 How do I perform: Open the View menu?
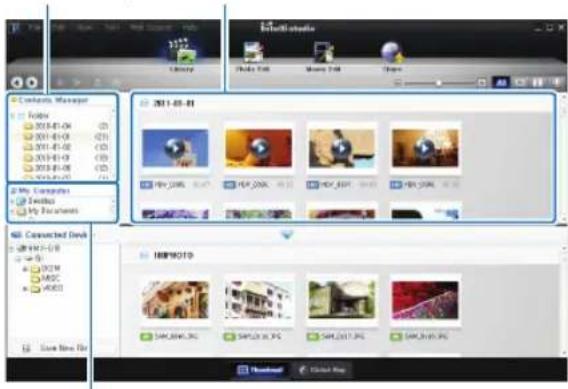[x=84, y=28]
